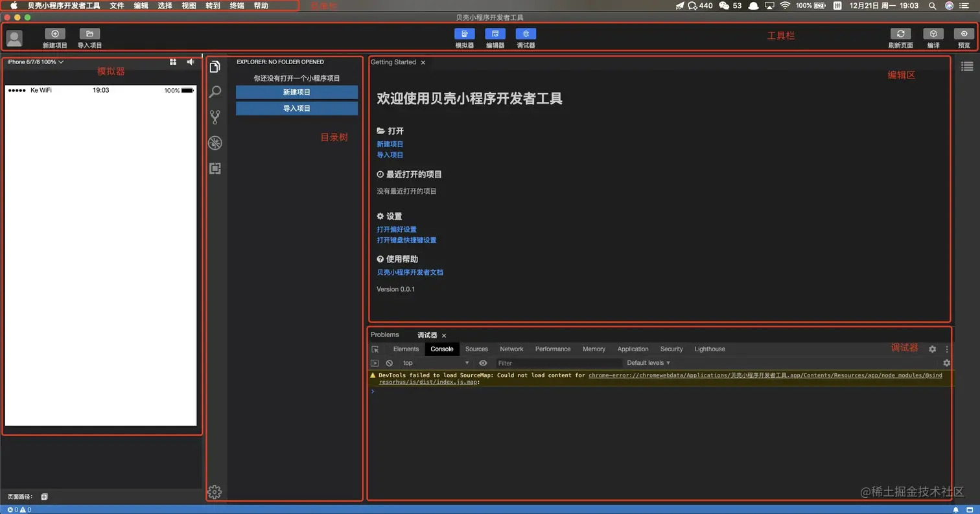Click the notification bell in the status bar

point(955,509)
